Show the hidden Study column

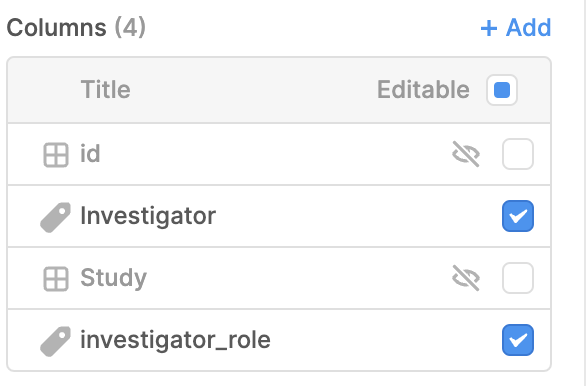466,278
